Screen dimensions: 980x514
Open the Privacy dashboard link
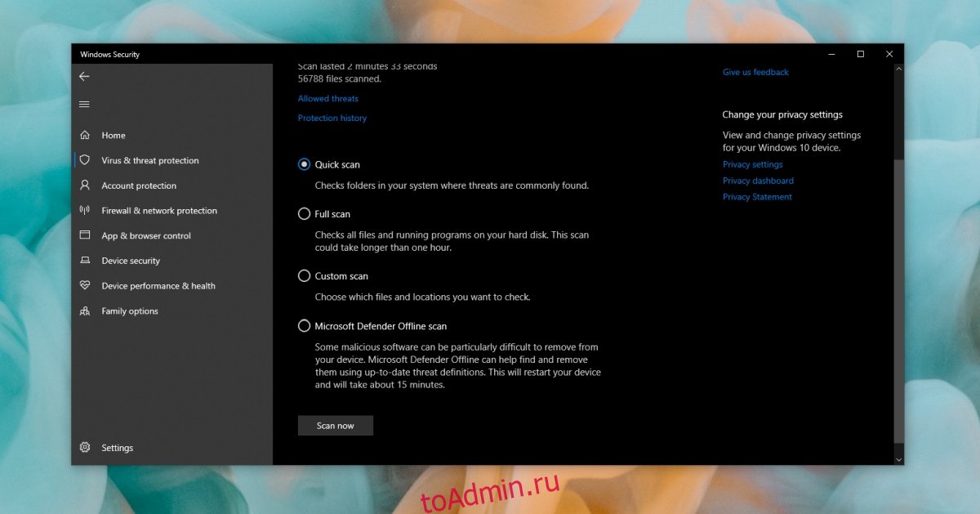point(758,181)
